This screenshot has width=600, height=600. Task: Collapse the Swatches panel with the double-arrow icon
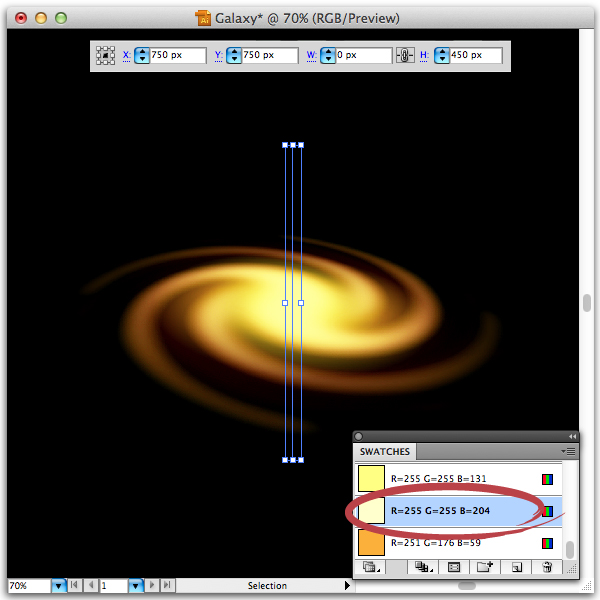(572, 437)
